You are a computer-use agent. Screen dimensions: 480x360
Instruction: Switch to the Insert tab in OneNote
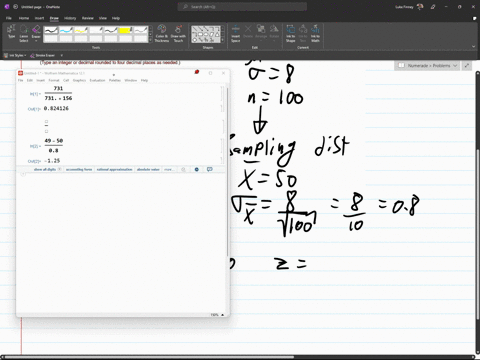point(39,18)
